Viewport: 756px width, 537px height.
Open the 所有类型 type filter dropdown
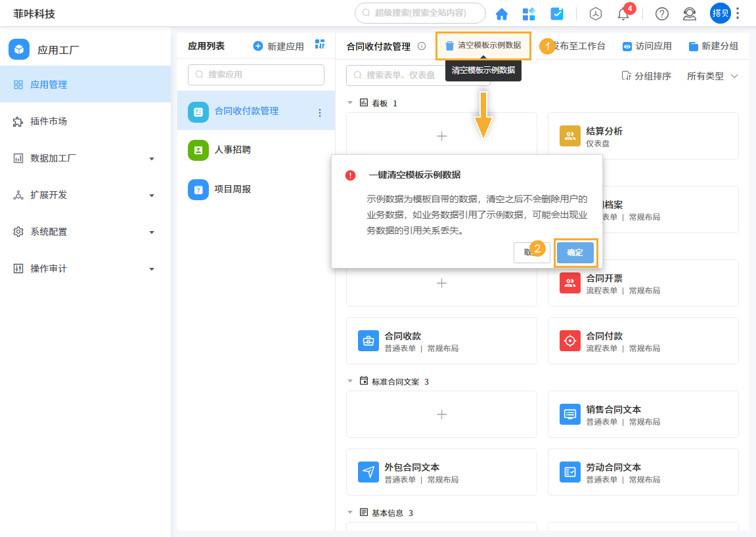712,76
